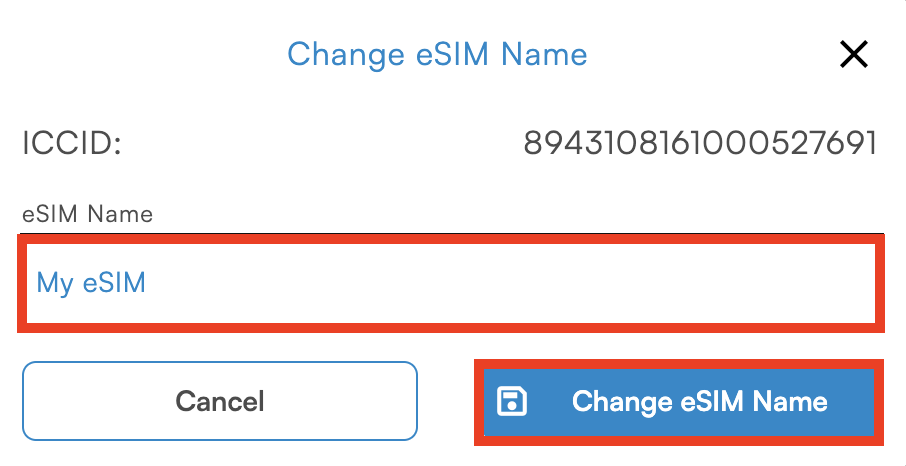
Task: Click the ICCID label
Action: (71, 143)
